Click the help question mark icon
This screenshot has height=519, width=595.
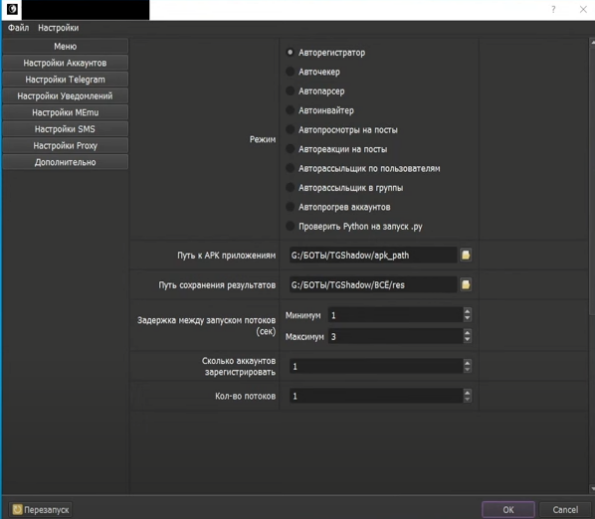point(553,9)
